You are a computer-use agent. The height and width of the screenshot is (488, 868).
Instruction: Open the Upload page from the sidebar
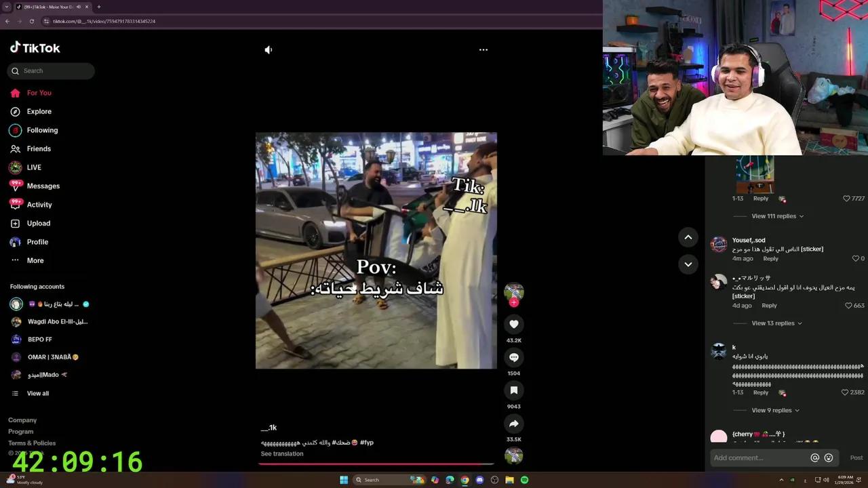[x=38, y=223]
